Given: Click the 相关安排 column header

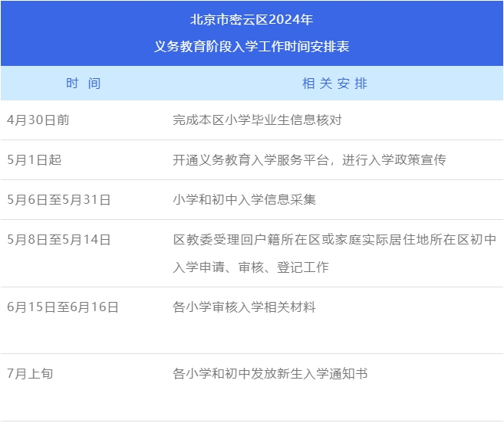Looking at the screenshot, I should click(x=334, y=84).
